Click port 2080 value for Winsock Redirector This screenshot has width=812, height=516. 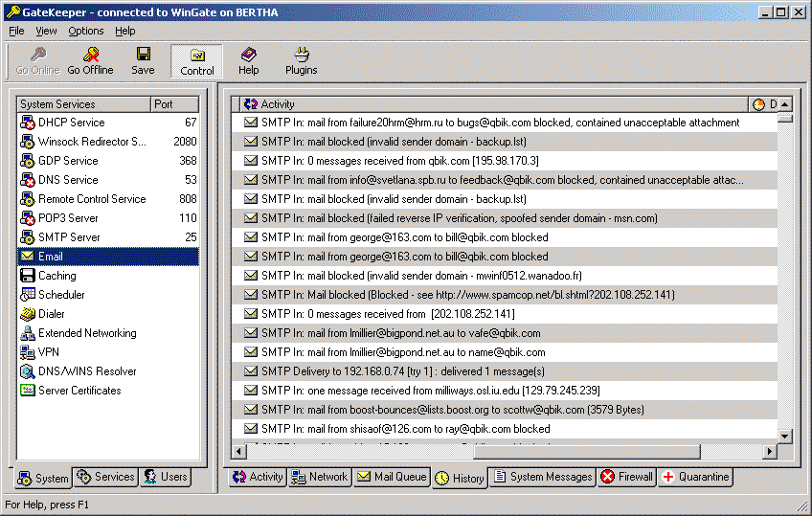point(185,142)
